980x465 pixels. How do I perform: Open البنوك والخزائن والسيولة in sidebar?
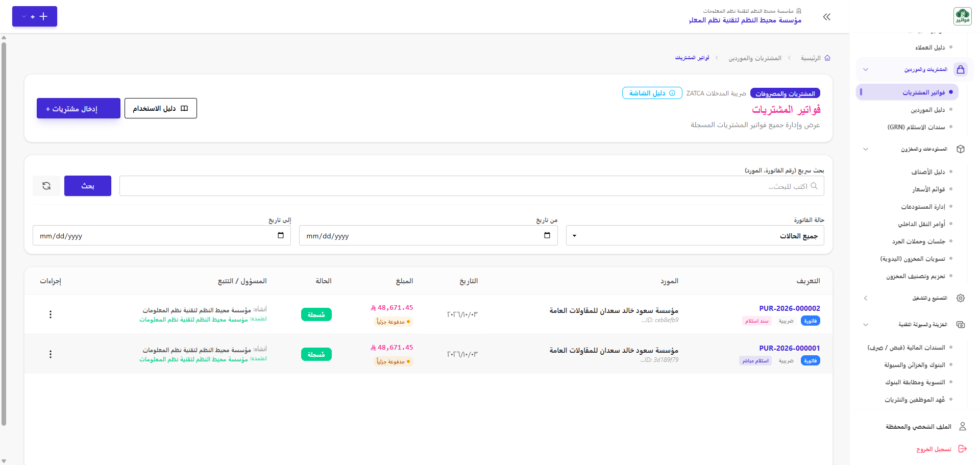coord(915,365)
